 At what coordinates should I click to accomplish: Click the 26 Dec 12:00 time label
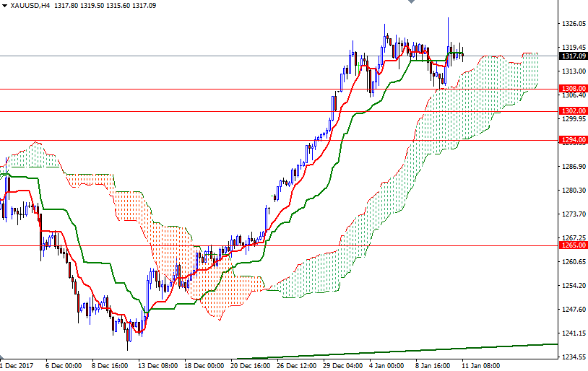click(x=297, y=365)
